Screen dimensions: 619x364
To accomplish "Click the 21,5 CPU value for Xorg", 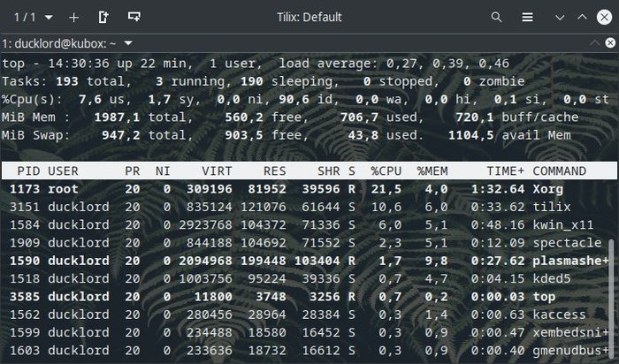I will point(386,189).
